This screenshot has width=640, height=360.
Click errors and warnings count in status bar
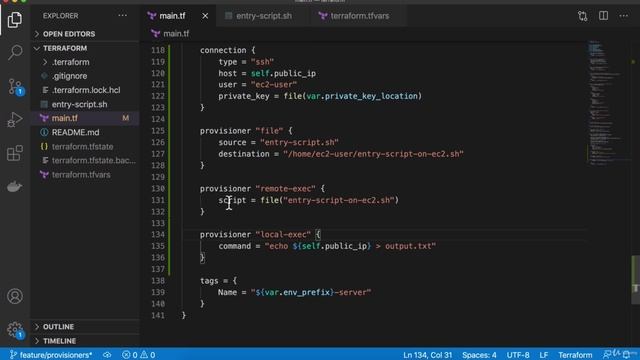(138, 355)
